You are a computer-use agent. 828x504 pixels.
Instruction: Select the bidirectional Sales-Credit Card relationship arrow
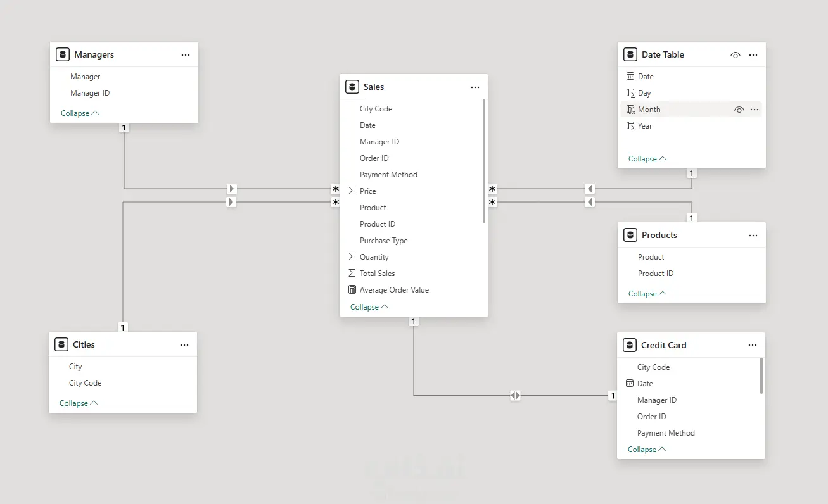click(515, 395)
